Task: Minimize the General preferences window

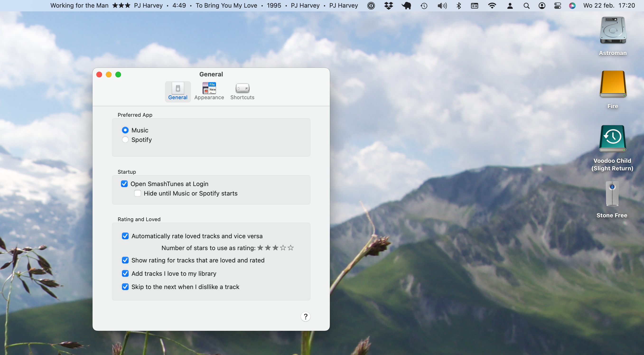Action: pos(109,75)
